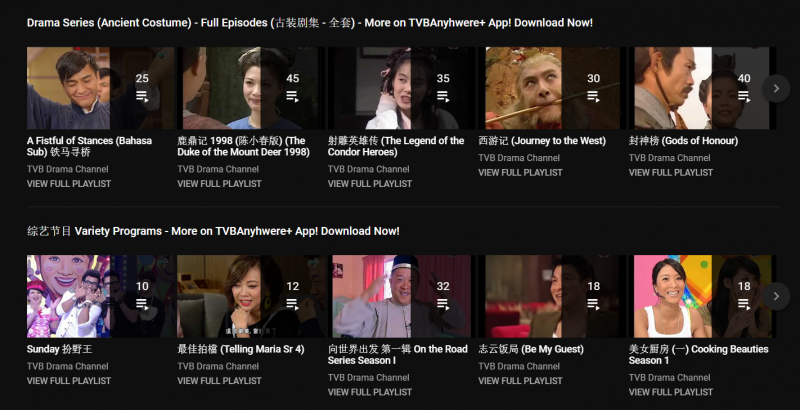
Task: Open On the Road Series Season I thumbnail
Action: tap(401, 296)
